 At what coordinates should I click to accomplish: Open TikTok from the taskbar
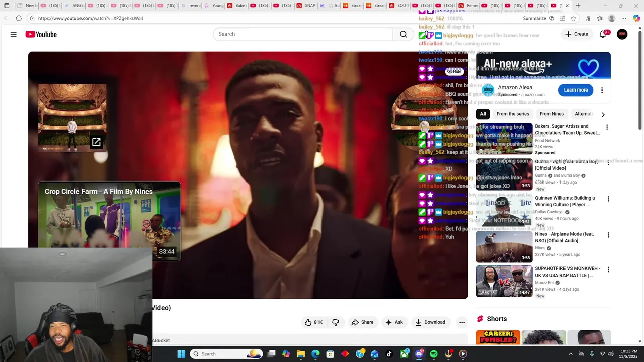point(389,354)
